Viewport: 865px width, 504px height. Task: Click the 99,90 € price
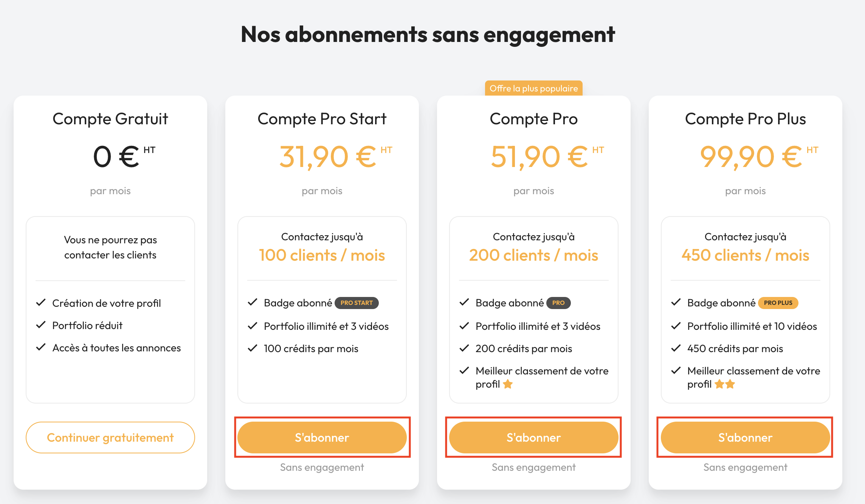(x=750, y=157)
